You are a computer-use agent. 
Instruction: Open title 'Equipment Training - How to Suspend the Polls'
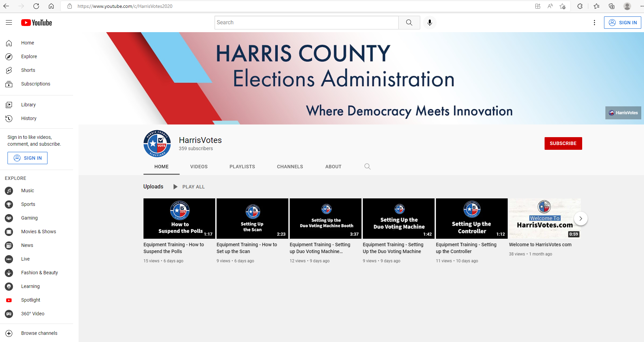click(x=174, y=248)
